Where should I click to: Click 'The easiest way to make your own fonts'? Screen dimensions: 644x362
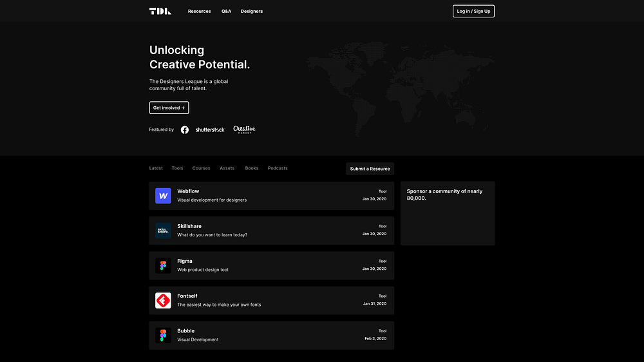[219, 305]
